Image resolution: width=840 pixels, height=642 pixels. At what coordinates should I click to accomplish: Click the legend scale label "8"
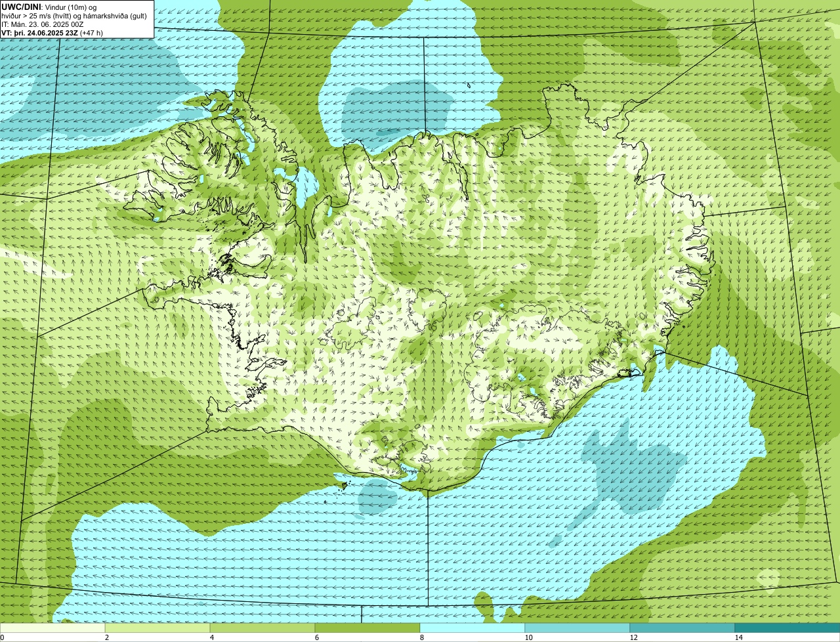421,637
